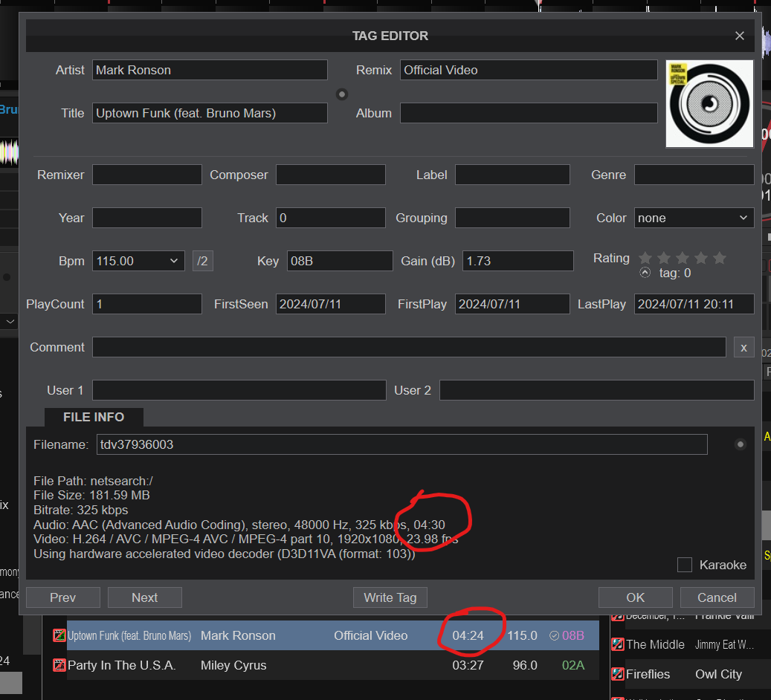Click the Gain (dB) field showing 1.73
The width and height of the screenshot is (771, 700).
tap(517, 261)
